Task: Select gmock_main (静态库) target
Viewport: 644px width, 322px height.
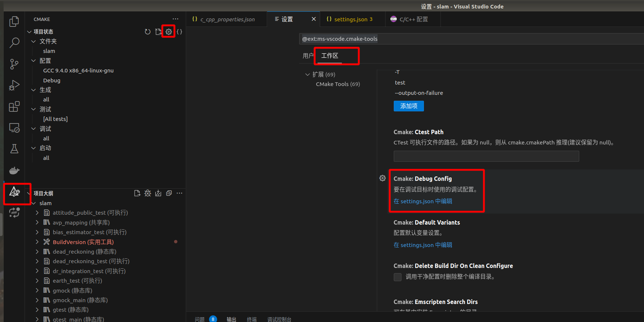Action: 80,300
